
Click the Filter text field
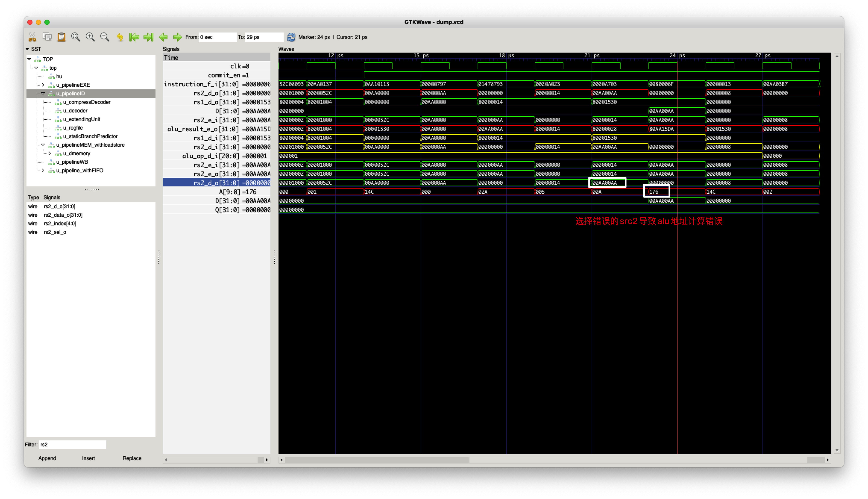(73, 444)
